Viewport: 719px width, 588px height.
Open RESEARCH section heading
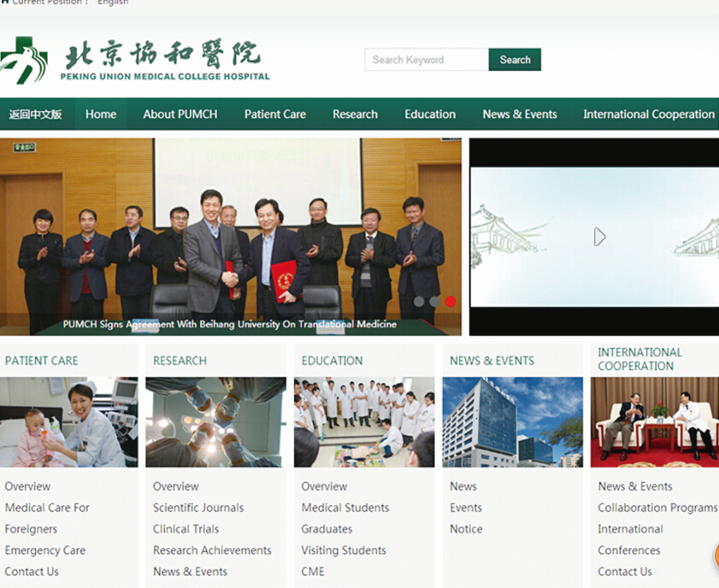(x=180, y=361)
